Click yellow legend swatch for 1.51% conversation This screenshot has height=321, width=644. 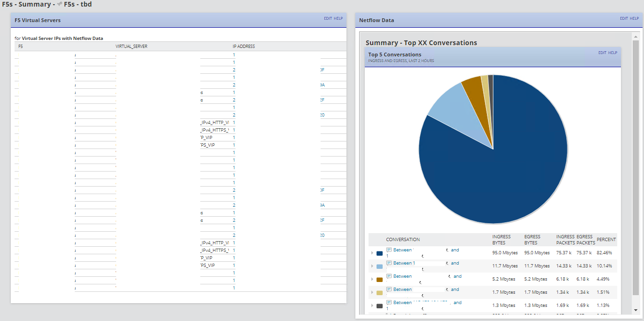tap(379, 293)
